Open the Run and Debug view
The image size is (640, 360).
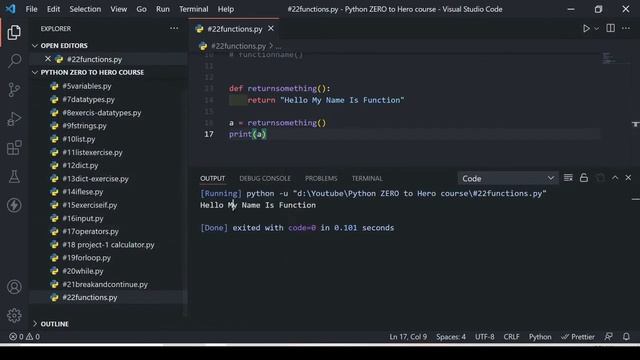(x=14, y=119)
